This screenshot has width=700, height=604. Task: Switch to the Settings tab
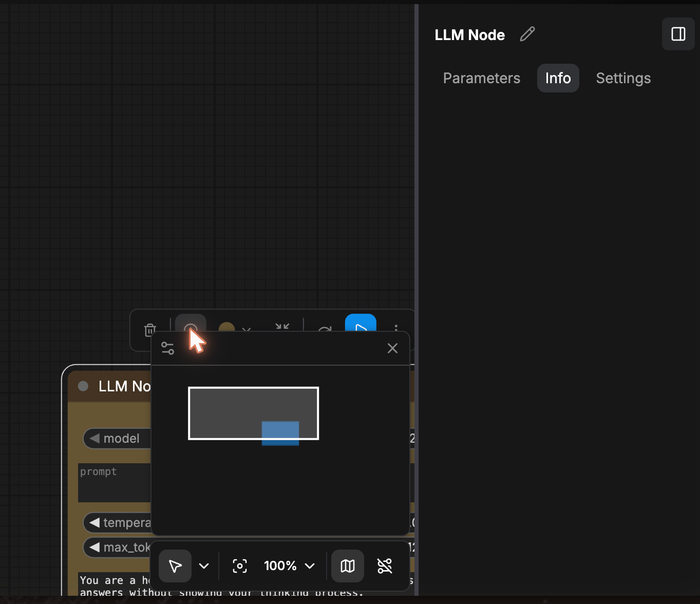coord(623,78)
